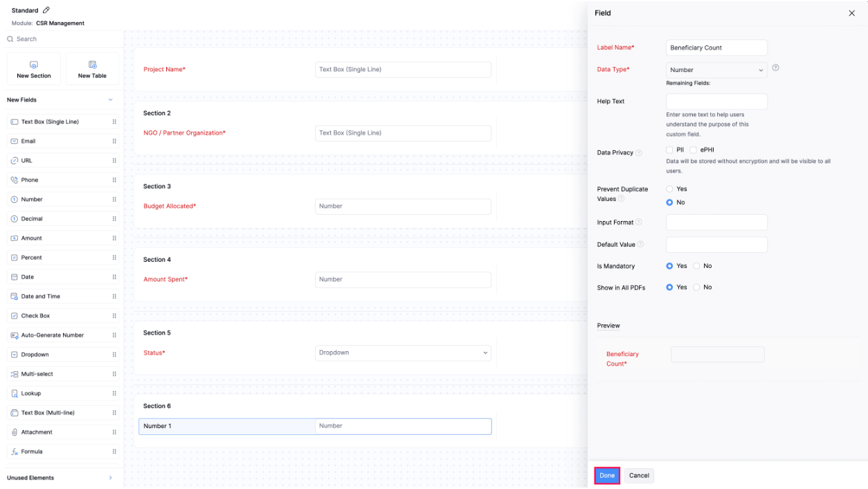Image resolution: width=868 pixels, height=489 pixels.
Task: Click the New Table icon
Action: tap(92, 64)
